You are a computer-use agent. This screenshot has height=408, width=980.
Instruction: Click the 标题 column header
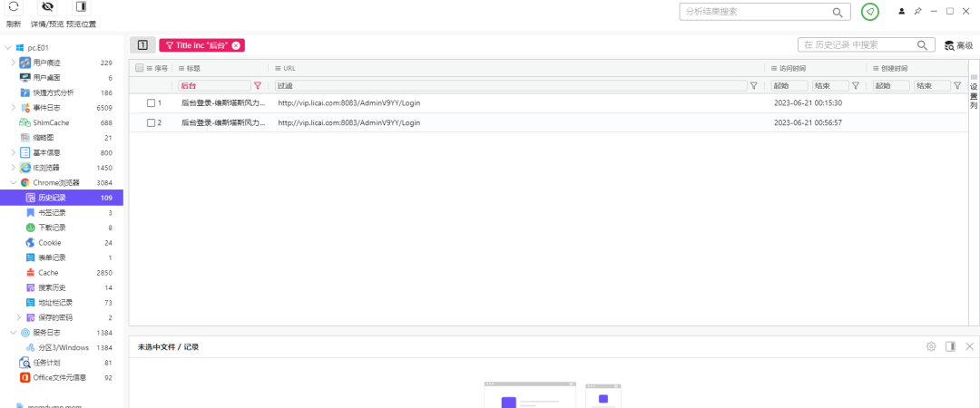click(193, 68)
